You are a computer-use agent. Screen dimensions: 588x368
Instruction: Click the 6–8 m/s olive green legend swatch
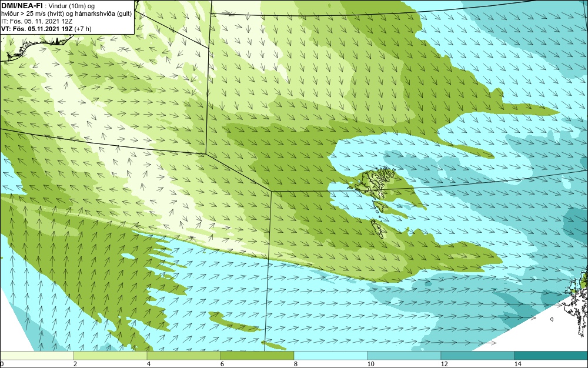(x=258, y=355)
